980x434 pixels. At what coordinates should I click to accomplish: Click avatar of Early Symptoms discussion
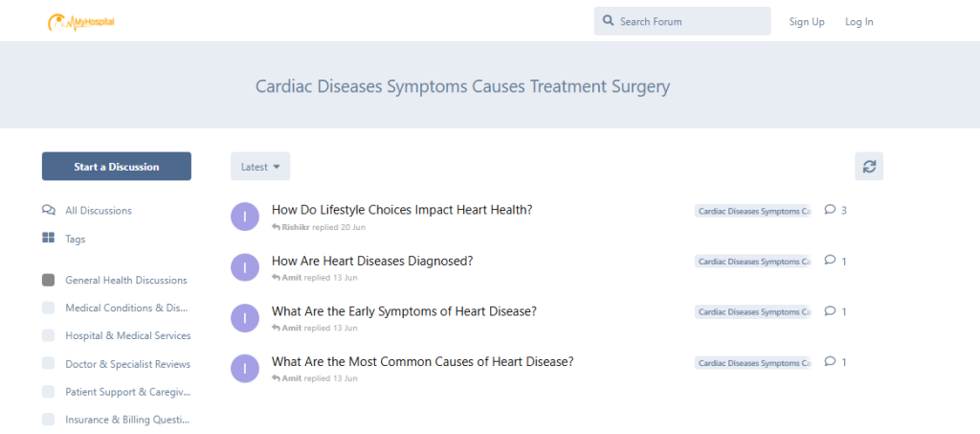(x=245, y=318)
